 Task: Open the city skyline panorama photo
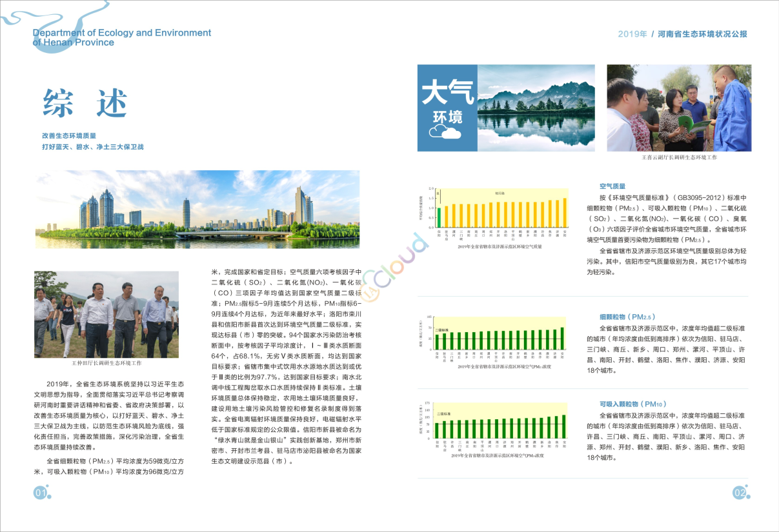197,209
